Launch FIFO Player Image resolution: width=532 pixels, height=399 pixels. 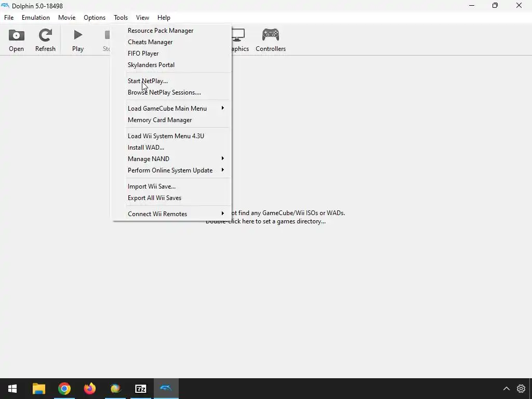coord(172,54)
